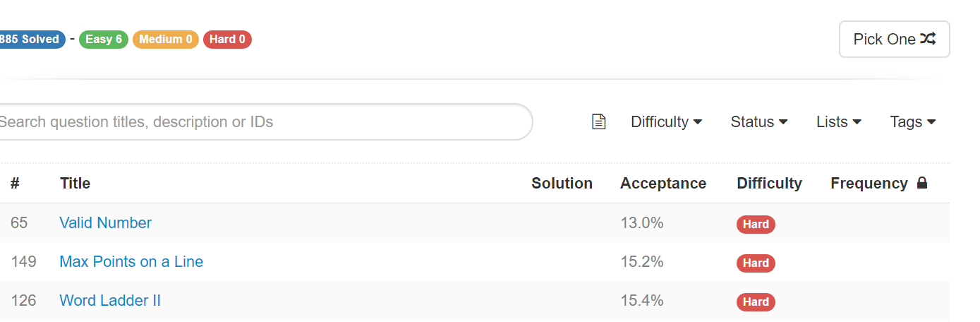Screen dimensions: 980x322
Task: Sort by the # column header
Action: pos(15,184)
